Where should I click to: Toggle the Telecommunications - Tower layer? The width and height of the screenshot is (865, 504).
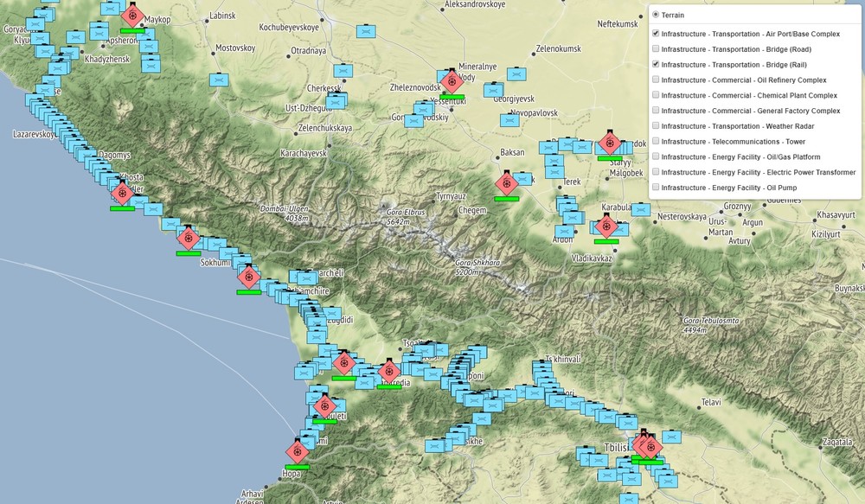[x=656, y=141]
